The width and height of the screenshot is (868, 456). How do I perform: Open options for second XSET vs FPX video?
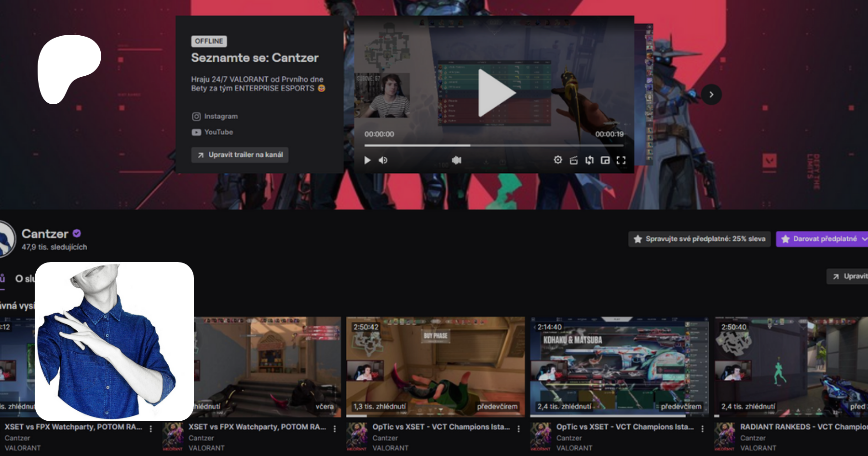click(335, 428)
